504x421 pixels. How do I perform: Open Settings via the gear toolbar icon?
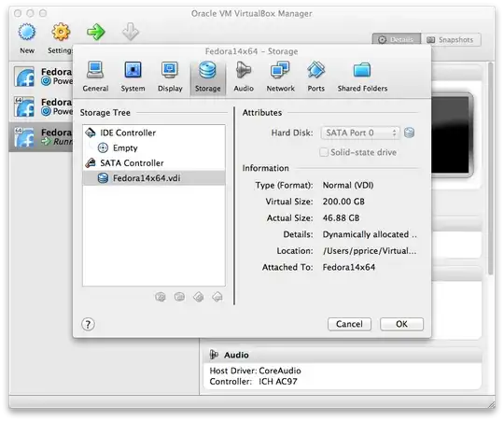pyautogui.click(x=61, y=32)
